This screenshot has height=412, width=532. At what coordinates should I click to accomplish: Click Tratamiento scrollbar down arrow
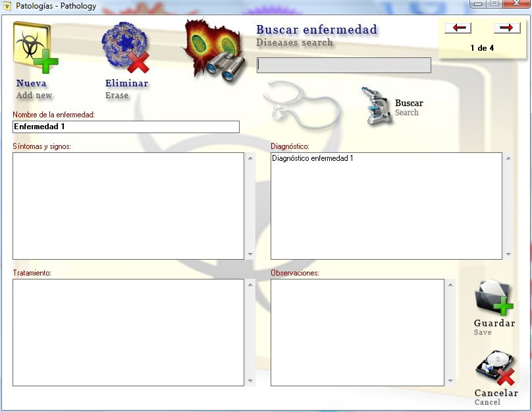250,381
